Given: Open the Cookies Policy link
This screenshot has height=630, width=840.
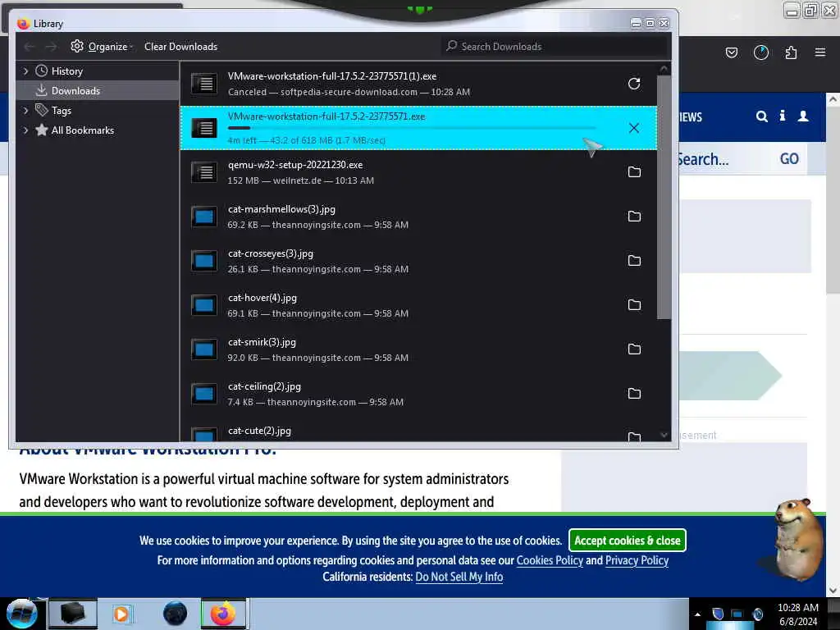Looking at the screenshot, I should (550, 560).
